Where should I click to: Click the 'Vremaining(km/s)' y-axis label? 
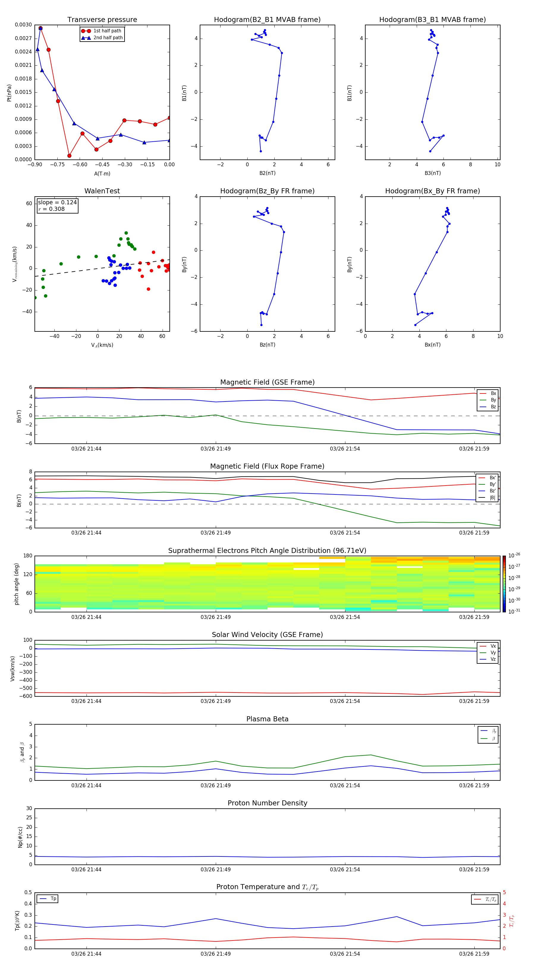[15, 264]
